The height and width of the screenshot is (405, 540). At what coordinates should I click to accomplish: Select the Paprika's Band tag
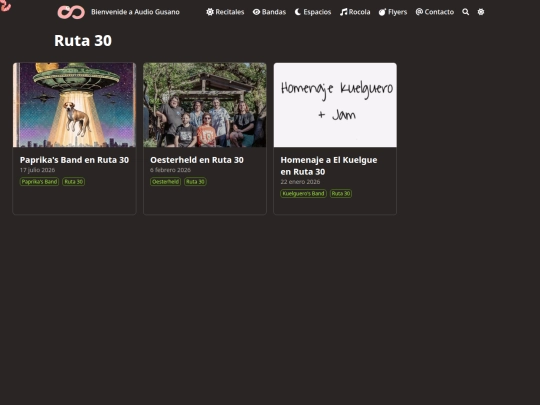click(39, 182)
